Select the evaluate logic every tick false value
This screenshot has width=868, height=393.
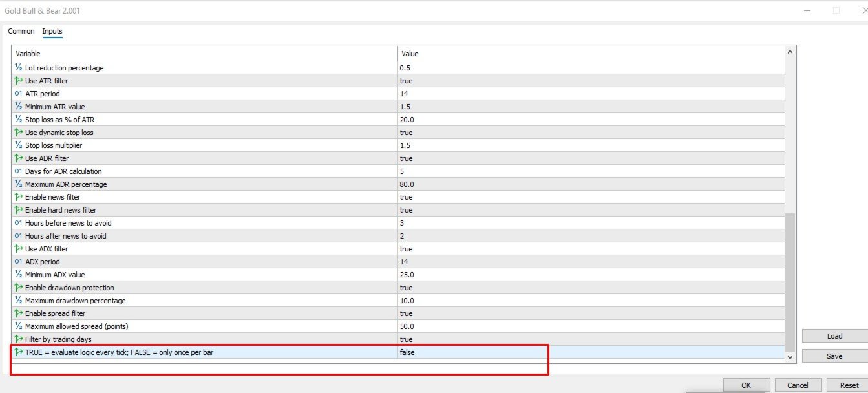click(x=591, y=352)
